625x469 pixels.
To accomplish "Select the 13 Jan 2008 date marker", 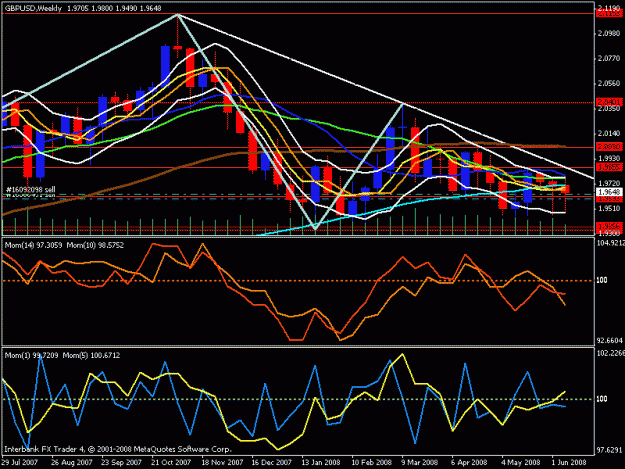I will pyautogui.click(x=321, y=463).
